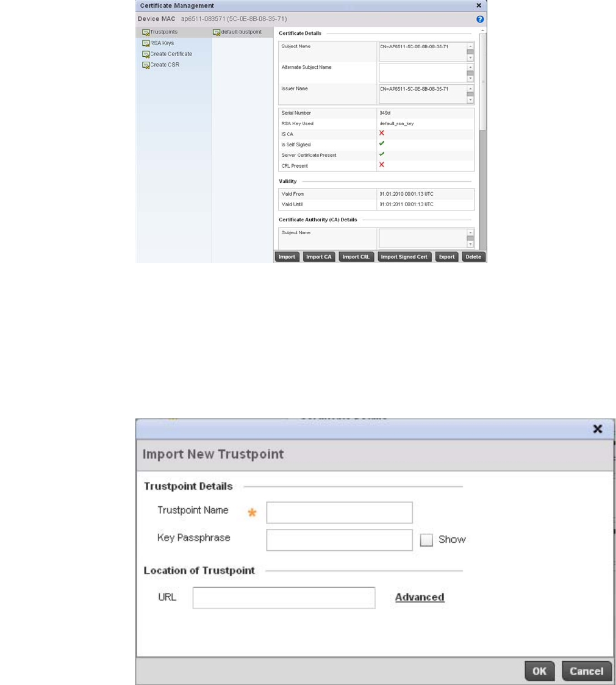Click the Serial Number value 049d
This screenshot has width=616, height=685.
click(385, 113)
